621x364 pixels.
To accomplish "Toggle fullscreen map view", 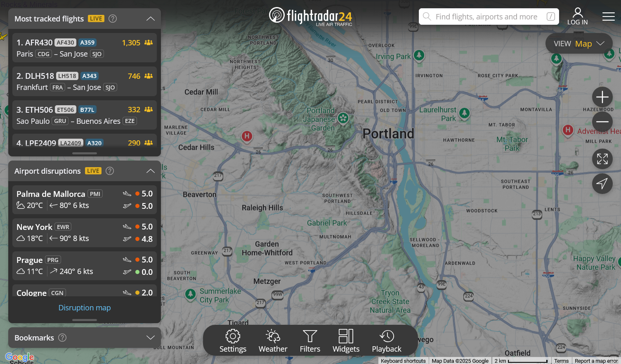I will pyautogui.click(x=602, y=159).
